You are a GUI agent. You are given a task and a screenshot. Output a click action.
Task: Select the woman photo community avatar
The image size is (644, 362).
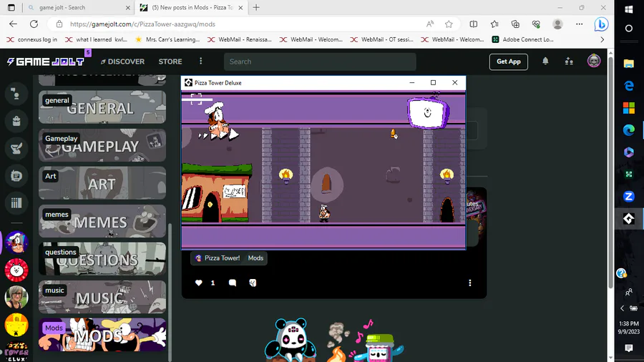16,297
